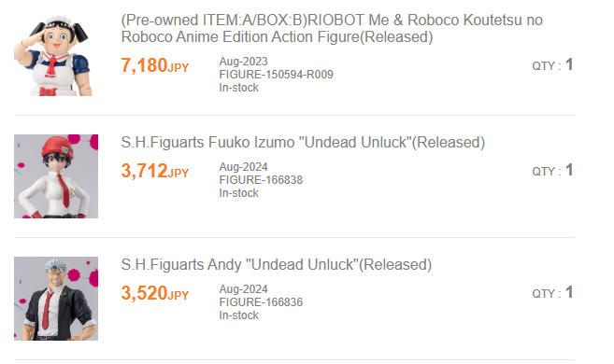Click Aug-2024 date of the Fuuko Izumo item
This screenshot has width=614, height=364.
[243, 167]
